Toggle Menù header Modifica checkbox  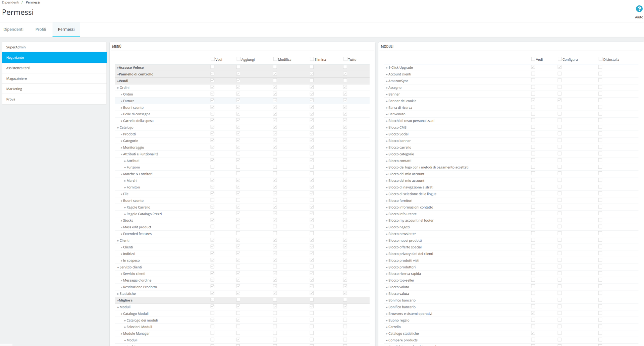tap(275, 59)
